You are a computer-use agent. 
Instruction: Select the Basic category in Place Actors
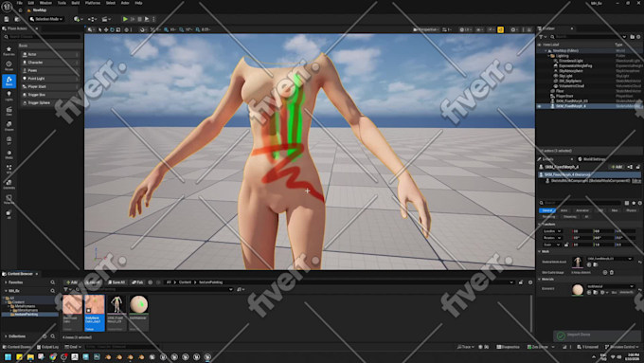[x=9, y=81]
